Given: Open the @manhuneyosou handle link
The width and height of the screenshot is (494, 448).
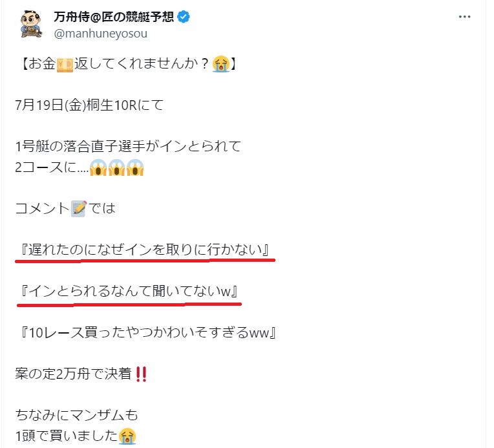Looking at the screenshot, I should tap(100, 34).
